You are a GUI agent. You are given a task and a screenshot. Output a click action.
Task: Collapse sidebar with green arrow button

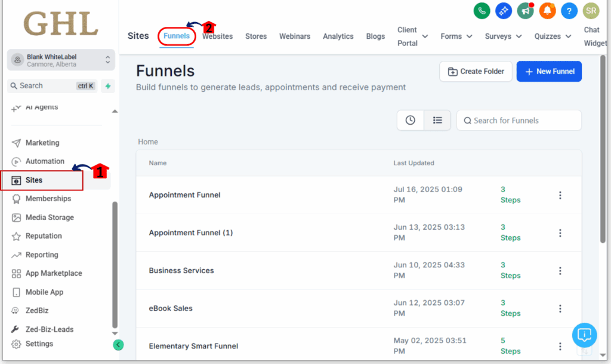[118, 345]
